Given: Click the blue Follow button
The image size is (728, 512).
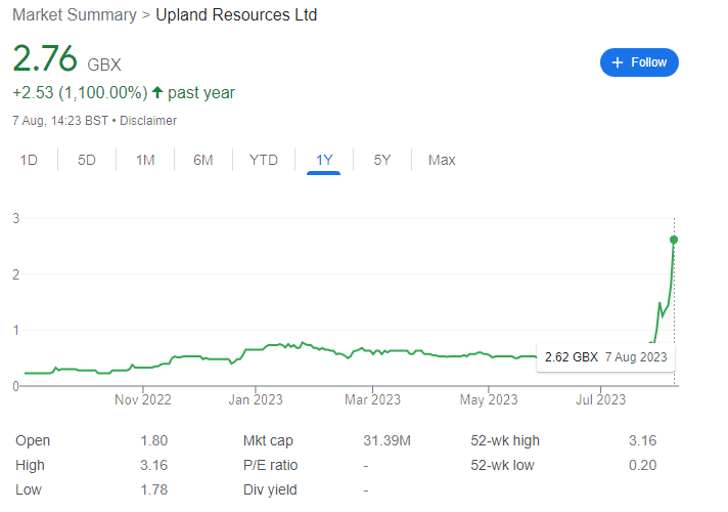Looking at the screenshot, I should (639, 62).
